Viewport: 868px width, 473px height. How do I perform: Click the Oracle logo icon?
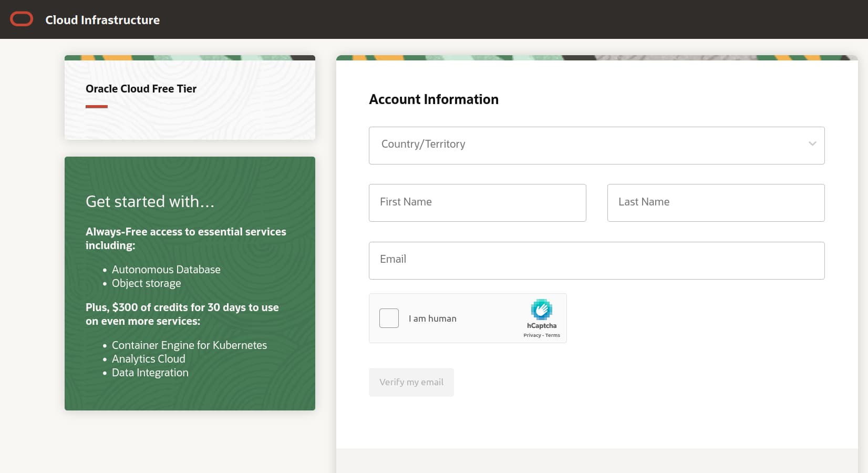[x=22, y=19]
